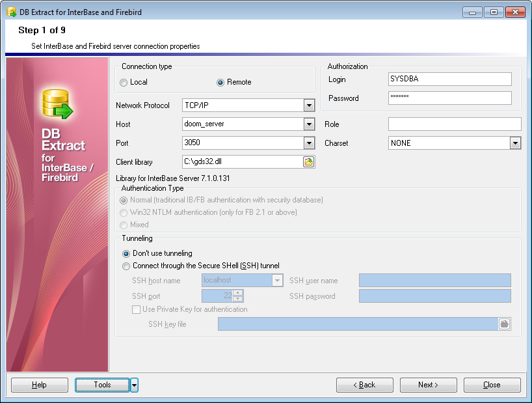Open the Charset dropdown
The height and width of the screenshot is (403, 532).
[x=515, y=143]
